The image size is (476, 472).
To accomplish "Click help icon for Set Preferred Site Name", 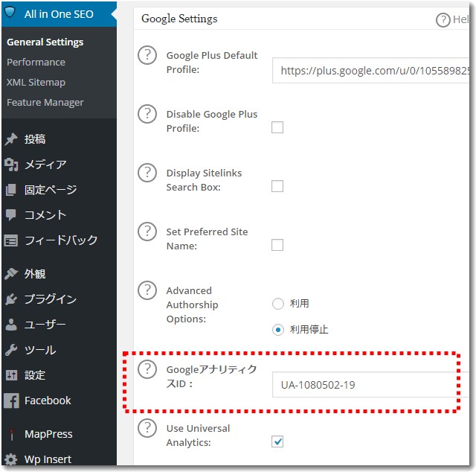I will tap(147, 232).
